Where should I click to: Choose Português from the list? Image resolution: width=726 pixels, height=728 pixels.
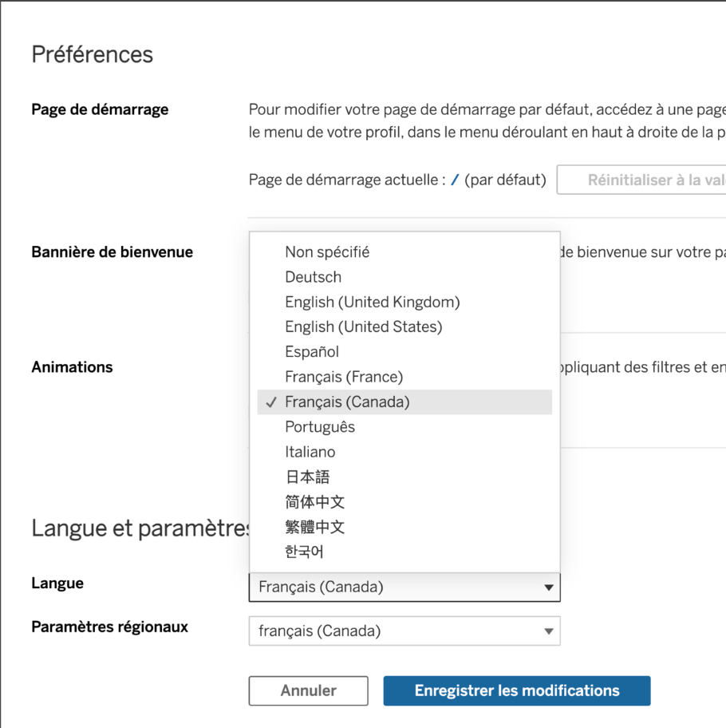coord(320,427)
